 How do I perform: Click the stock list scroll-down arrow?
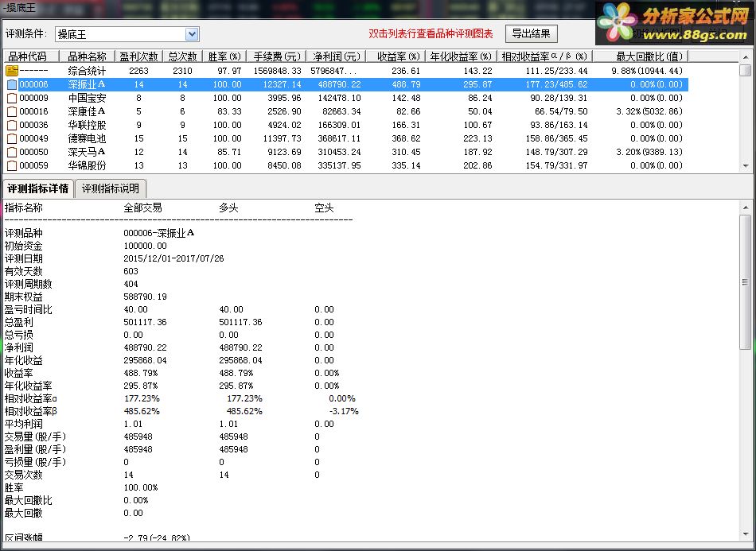click(746, 166)
